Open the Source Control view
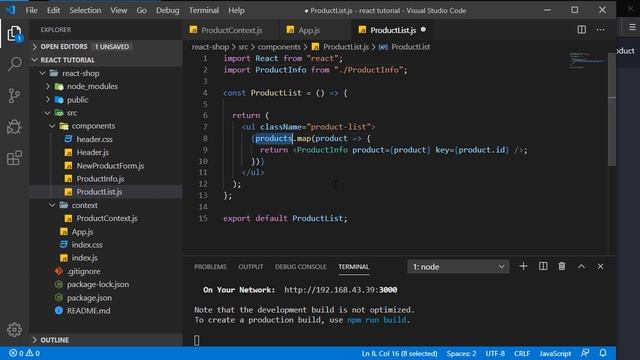This screenshot has height=360, width=640. tap(14, 96)
